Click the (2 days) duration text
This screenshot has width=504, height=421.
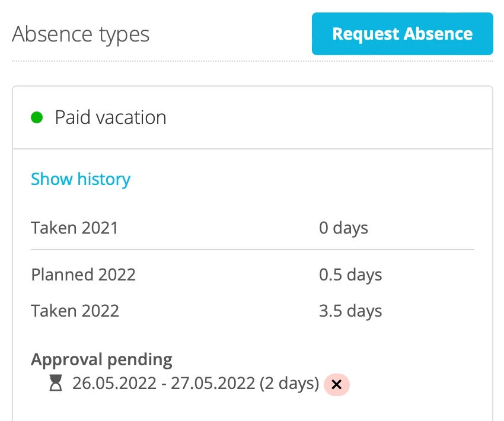pyautogui.click(x=289, y=384)
